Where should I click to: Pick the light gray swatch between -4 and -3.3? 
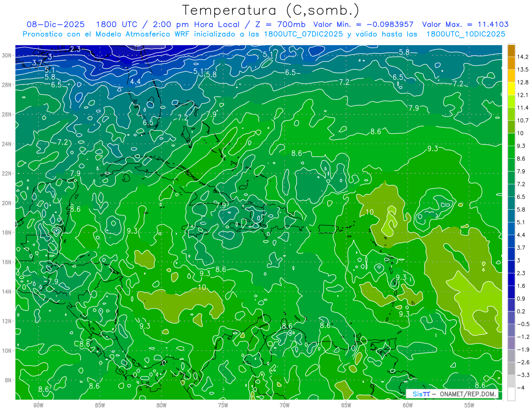coord(511,381)
